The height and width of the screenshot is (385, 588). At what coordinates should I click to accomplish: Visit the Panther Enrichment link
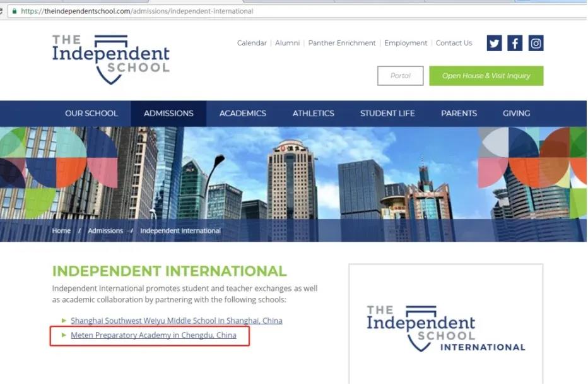point(341,43)
